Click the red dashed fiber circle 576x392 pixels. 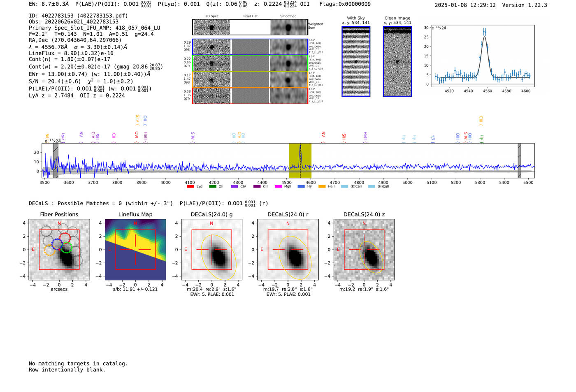(x=65, y=238)
